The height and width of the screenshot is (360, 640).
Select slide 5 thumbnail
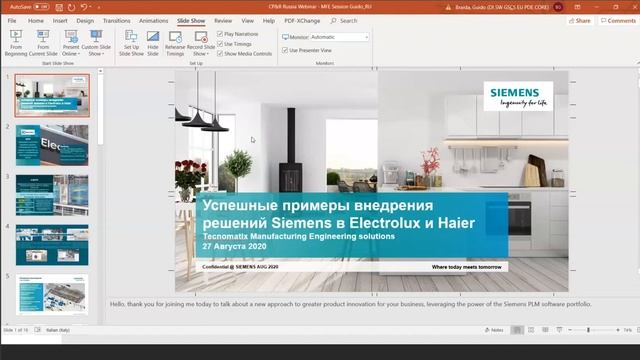click(52, 294)
